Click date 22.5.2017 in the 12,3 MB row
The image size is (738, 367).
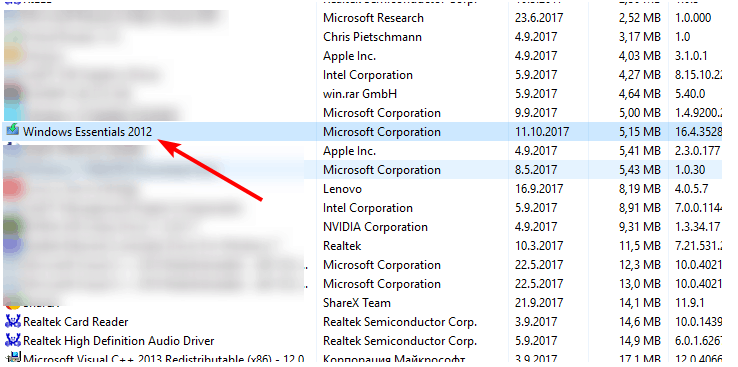click(539, 265)
